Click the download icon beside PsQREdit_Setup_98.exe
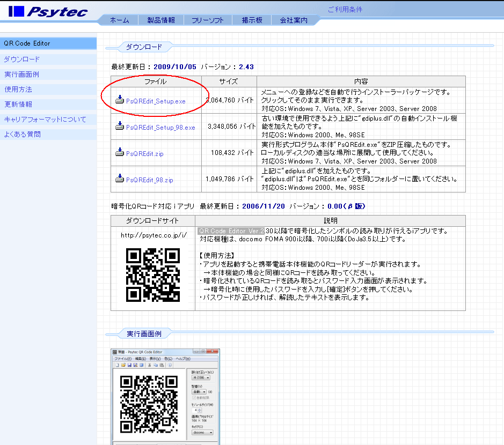Screen dimensions: 504x445 pos(120,126)
